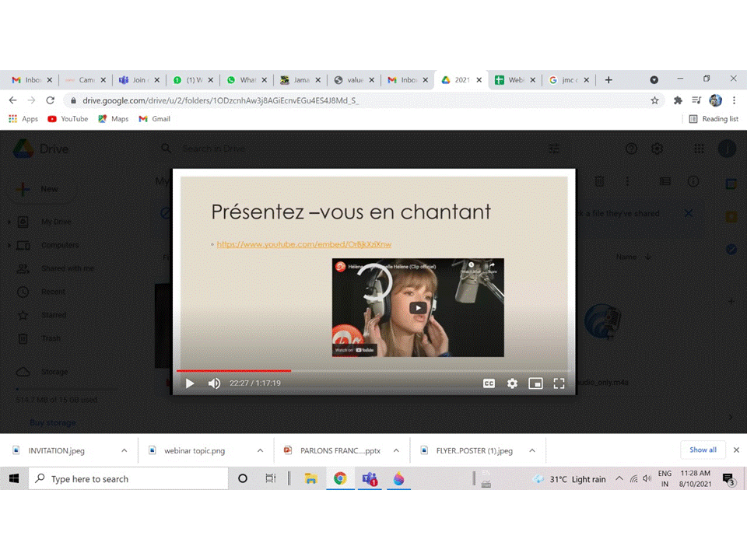Click the browser forward arrow

(31, 100)
